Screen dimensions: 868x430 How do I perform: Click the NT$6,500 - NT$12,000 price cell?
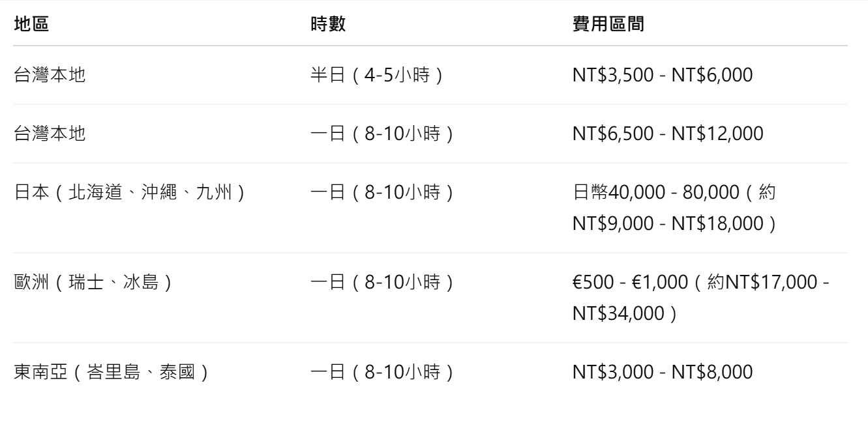tap(666, 134)
